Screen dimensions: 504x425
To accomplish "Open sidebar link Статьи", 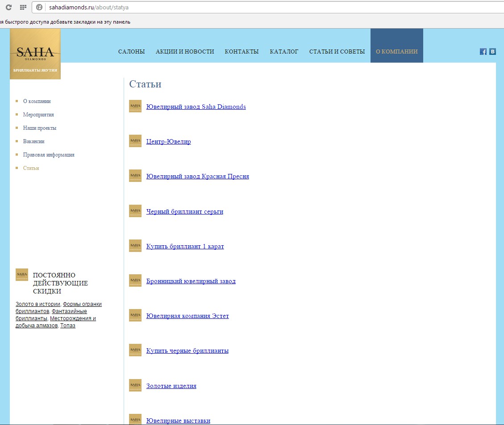I will pyautogui.click(x=31, y=168).
